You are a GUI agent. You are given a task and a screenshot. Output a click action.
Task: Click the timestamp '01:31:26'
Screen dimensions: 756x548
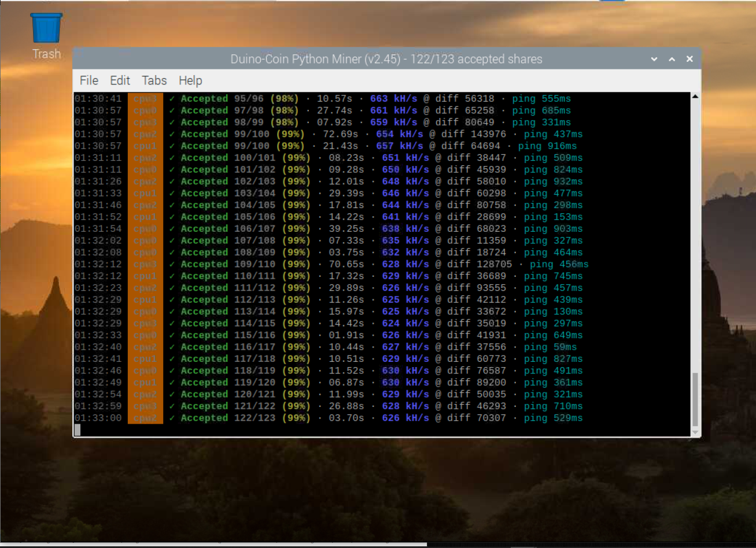[98, 182]
